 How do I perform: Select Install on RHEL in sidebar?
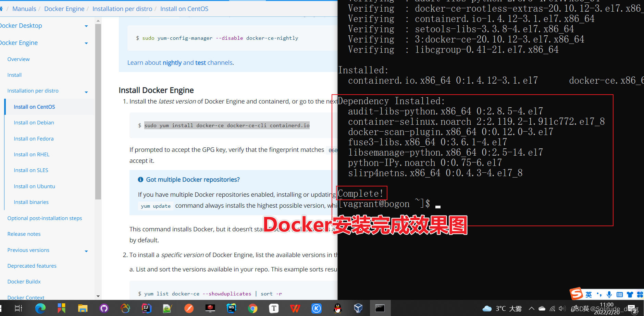[32, 154]
